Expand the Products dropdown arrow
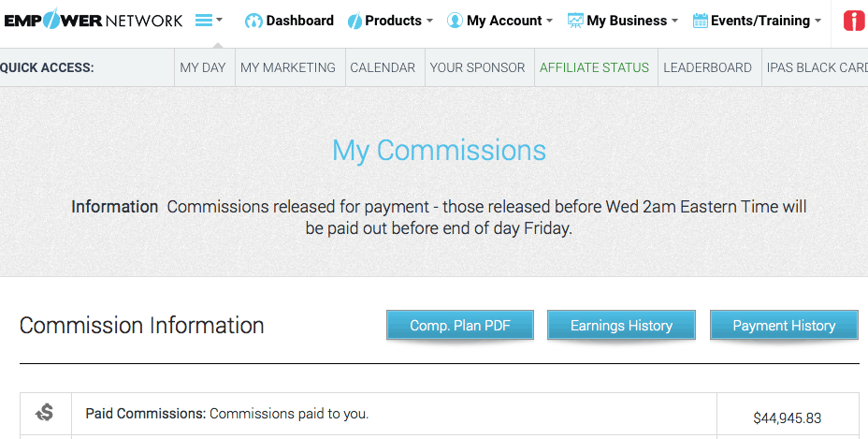The width and height of the screenshot is (868, 439). point(429,21)
